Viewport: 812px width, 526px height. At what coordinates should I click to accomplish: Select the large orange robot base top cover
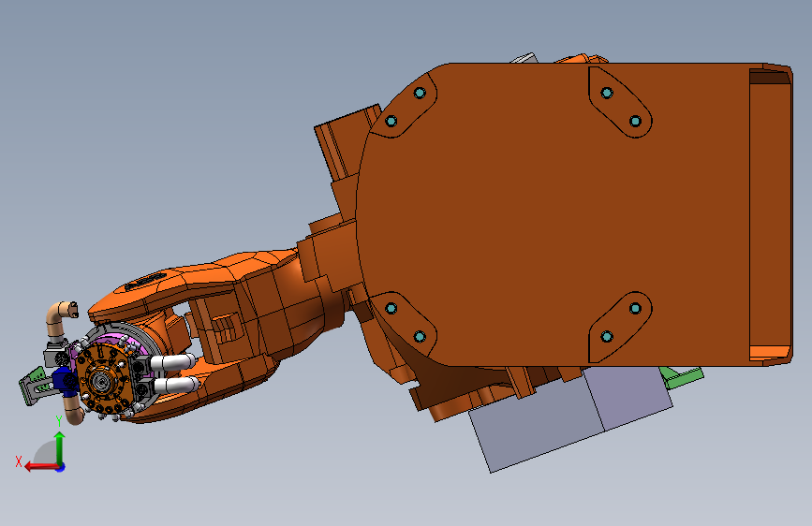pos(572,215)
